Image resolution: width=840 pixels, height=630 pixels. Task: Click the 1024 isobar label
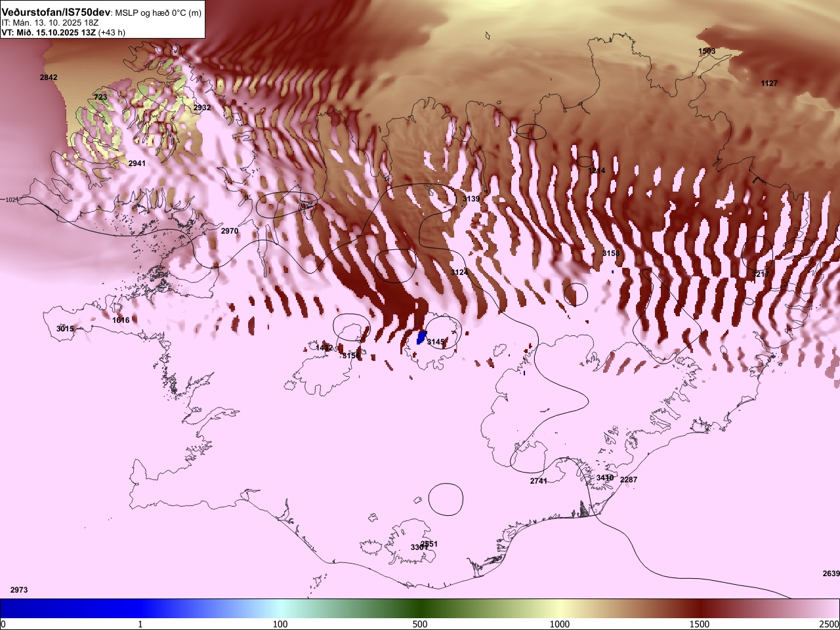tap(13, 199)
